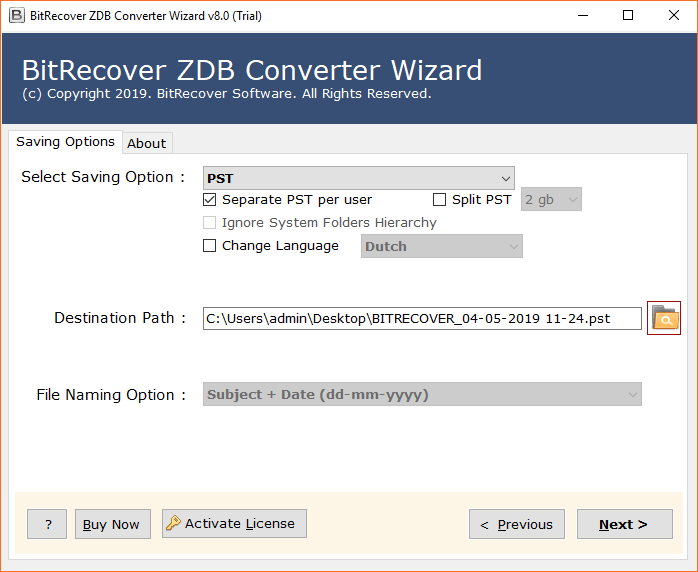Minimize the ZDB Converter Wizard window
Viewport: 698px width, 572px height.
pos(583,16)
